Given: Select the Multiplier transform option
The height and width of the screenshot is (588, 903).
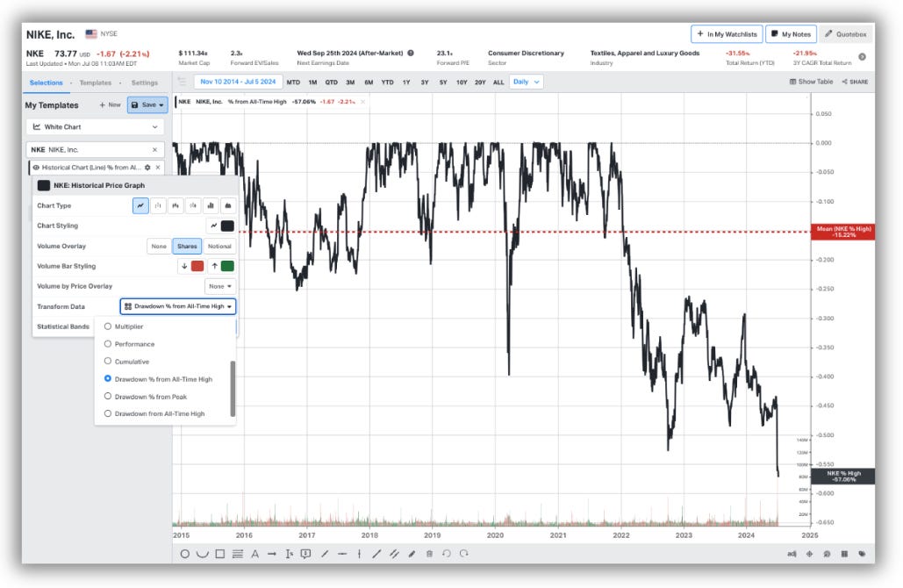Looking at the screenshot, I should point(123,326).
